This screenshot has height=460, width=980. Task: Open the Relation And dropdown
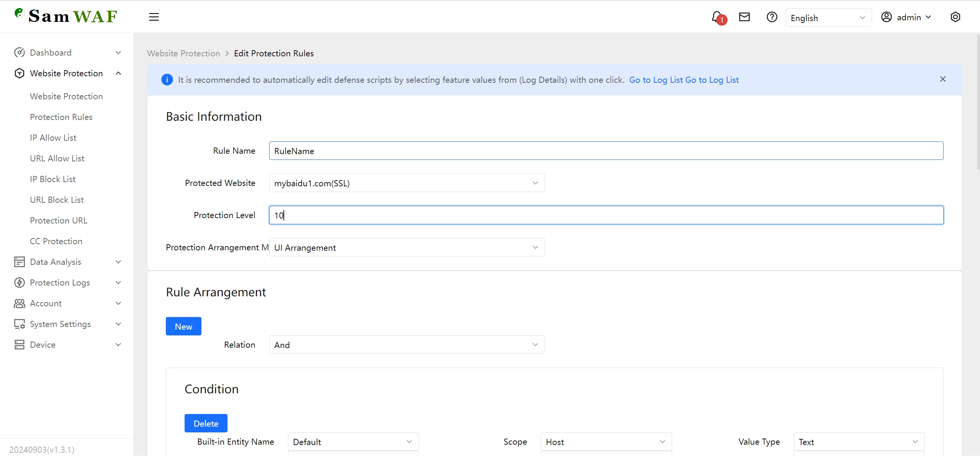point(406,345)
